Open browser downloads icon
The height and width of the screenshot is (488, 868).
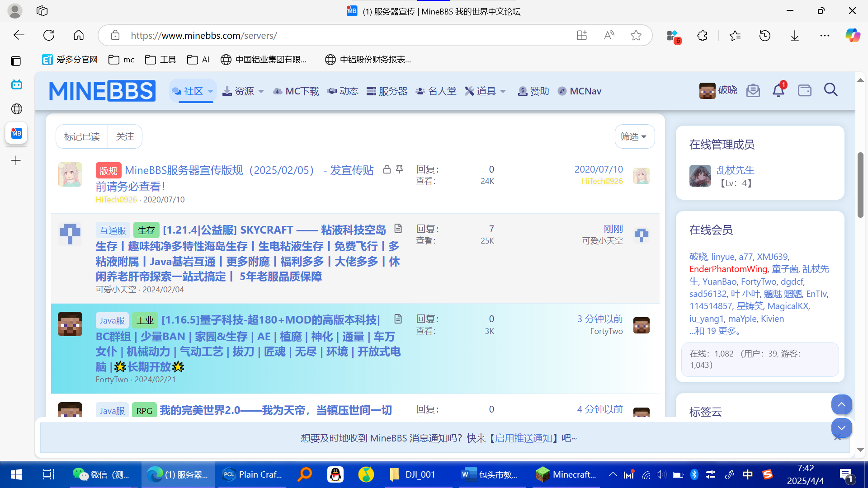pos(795,35)
